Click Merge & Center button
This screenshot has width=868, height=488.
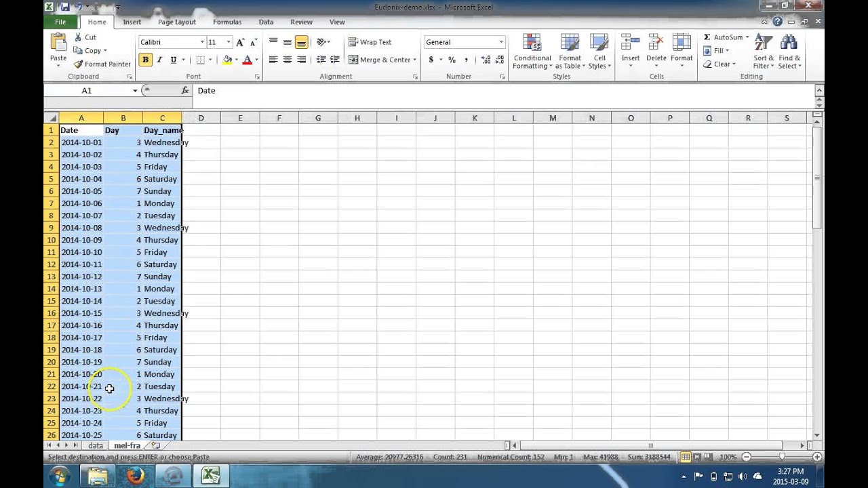pos(378,60)
